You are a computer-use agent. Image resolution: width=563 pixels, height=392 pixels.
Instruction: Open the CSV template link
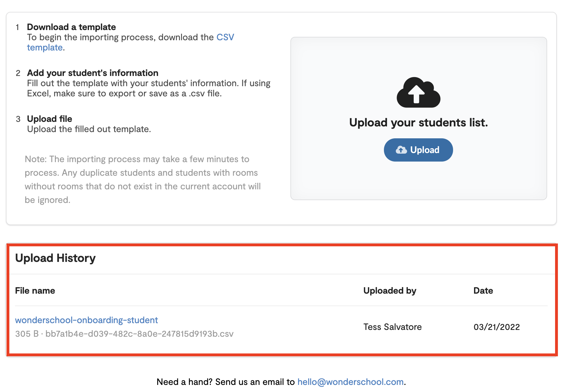(130, 42)
